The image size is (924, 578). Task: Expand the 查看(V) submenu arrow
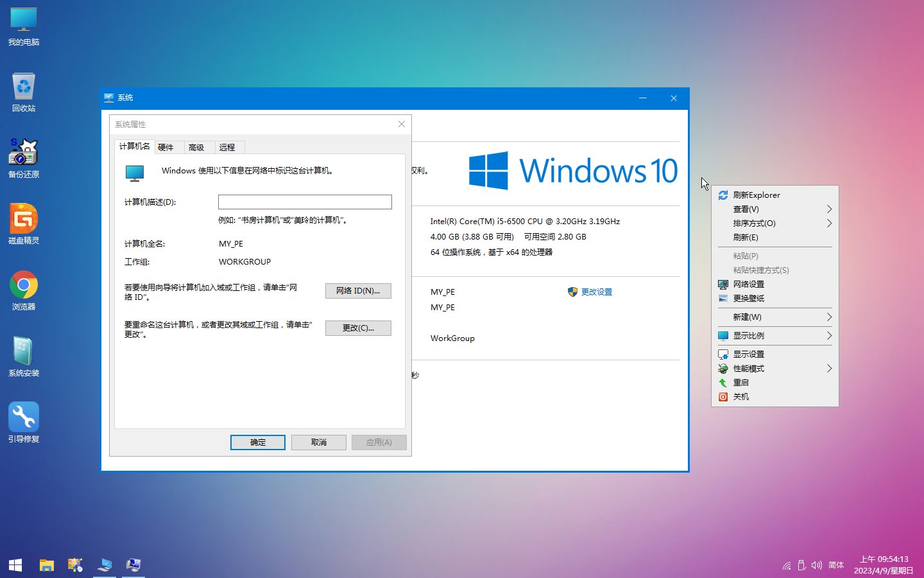(x=829, y=209)
